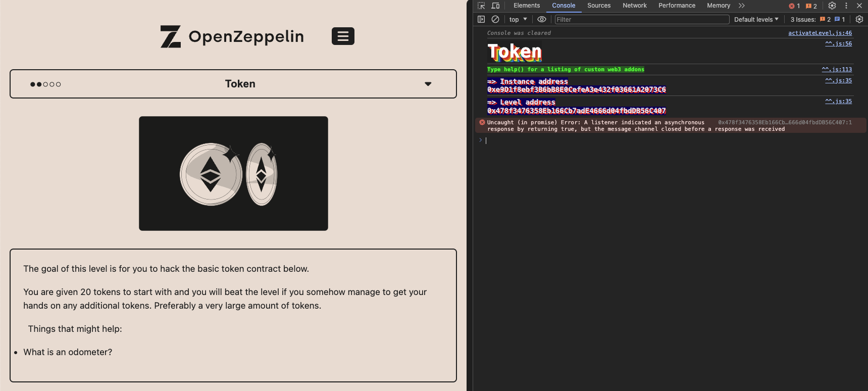
Task: Activate the inspect element selector icon
Action: pos(481,6)
